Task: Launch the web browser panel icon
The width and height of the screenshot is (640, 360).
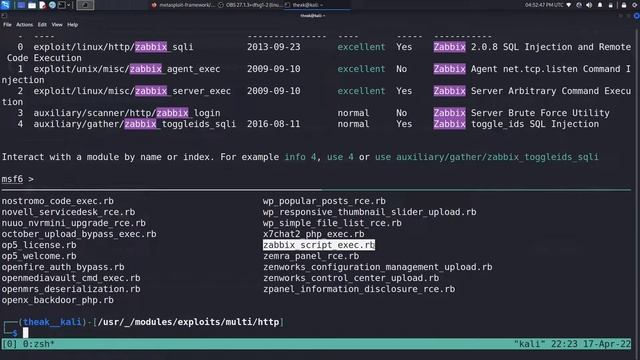Action: click(x=52, y=5)
